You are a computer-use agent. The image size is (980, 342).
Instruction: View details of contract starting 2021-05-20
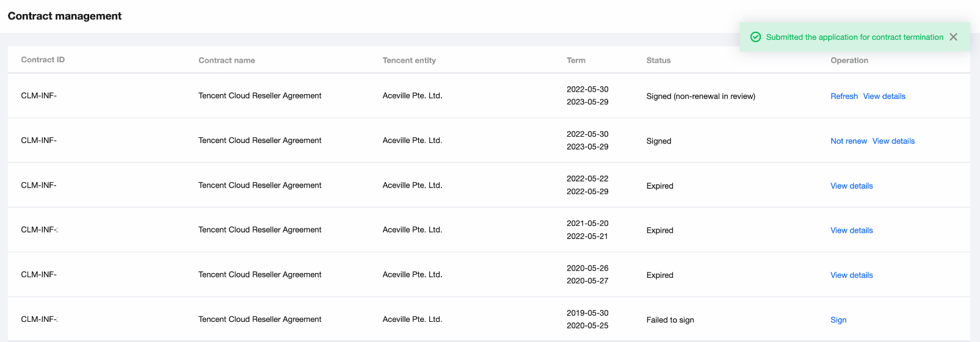pyautogui.click(x=851, y=231)
